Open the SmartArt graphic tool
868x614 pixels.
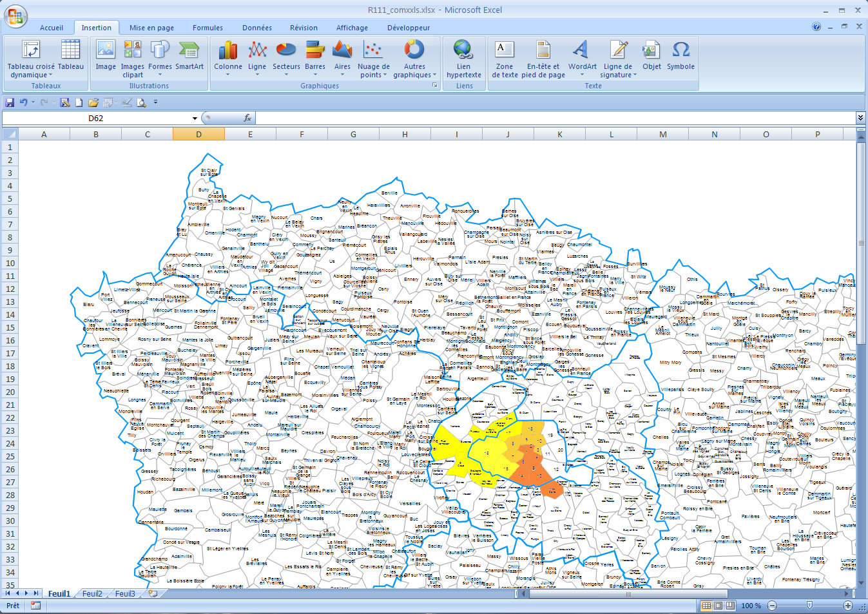point(189,50)
